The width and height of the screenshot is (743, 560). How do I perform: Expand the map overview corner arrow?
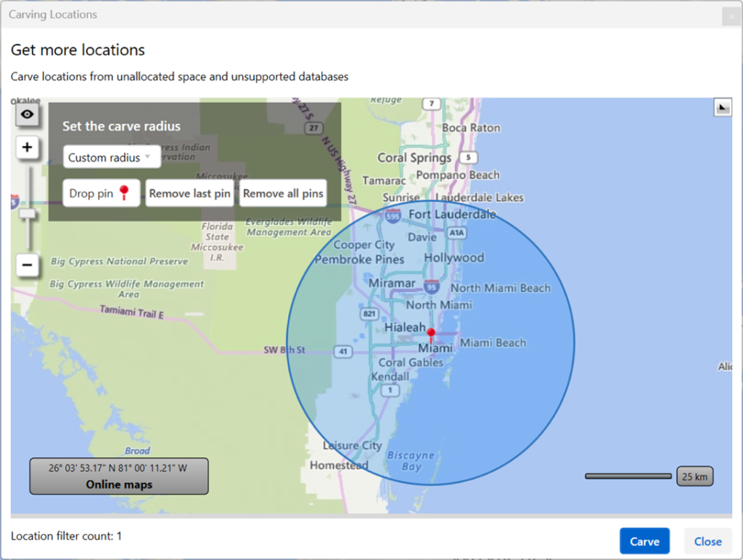(x=723, y=107)
